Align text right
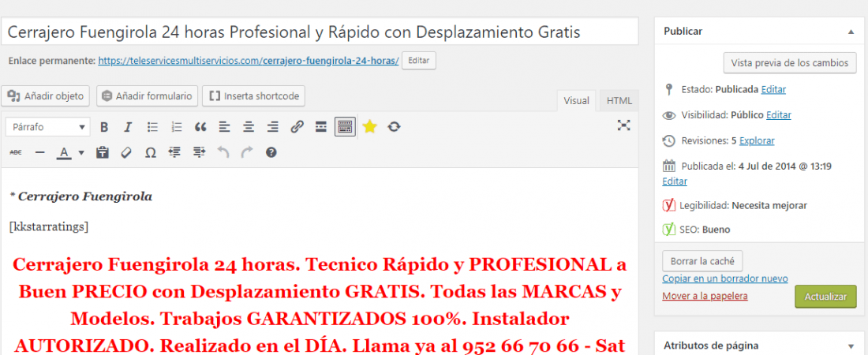868x355 pixels. (x=273, y=127)
